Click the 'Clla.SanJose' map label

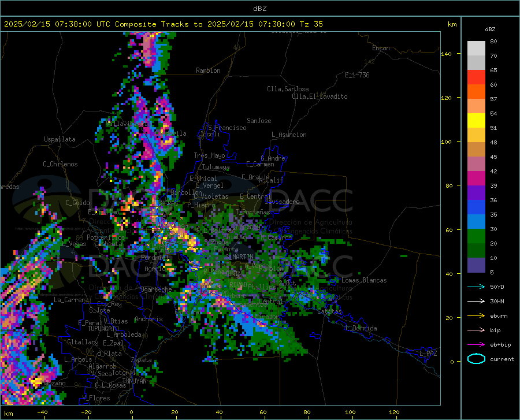click(288, 89)
